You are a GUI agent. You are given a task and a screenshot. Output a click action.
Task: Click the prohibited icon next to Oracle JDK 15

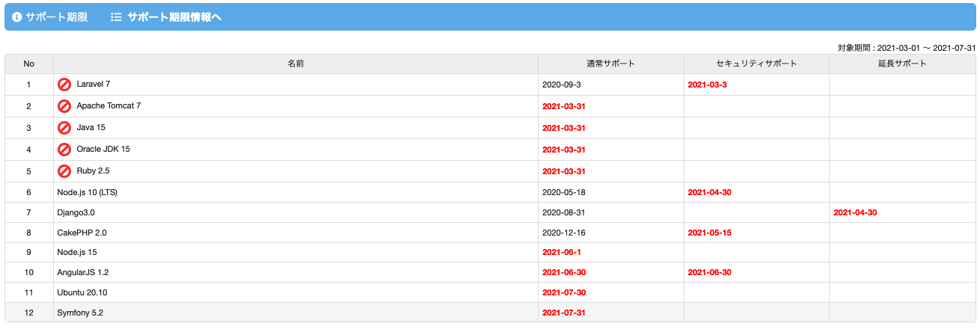[x=64, y=150]
